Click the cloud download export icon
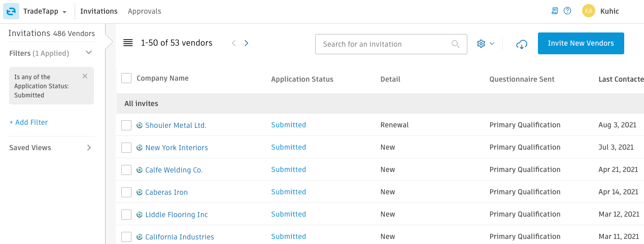The width and height of the screenshot is (644, 244). pos(521,44)
